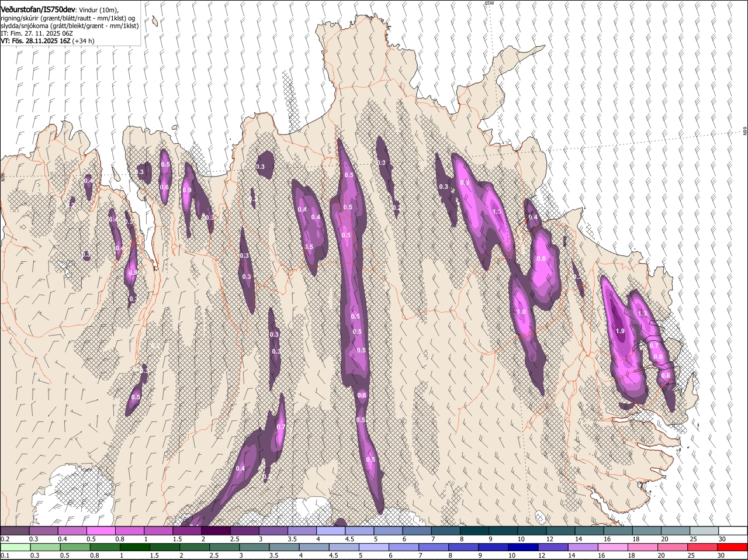Click the 'IT: Fim. 27. 11. 2025 06Z' line
The width and height of the screenshot is (748, 560).
pyautogui.click(x=37, y=33)
